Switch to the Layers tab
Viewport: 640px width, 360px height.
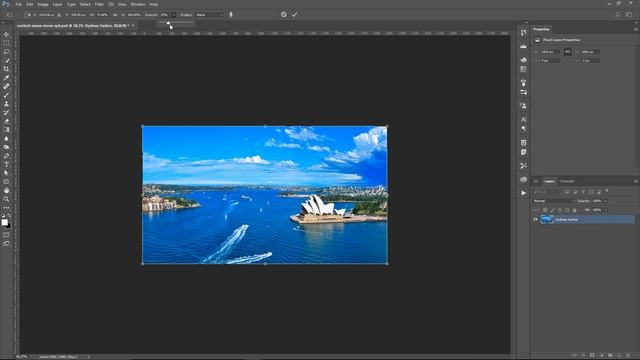pos(549,181)
